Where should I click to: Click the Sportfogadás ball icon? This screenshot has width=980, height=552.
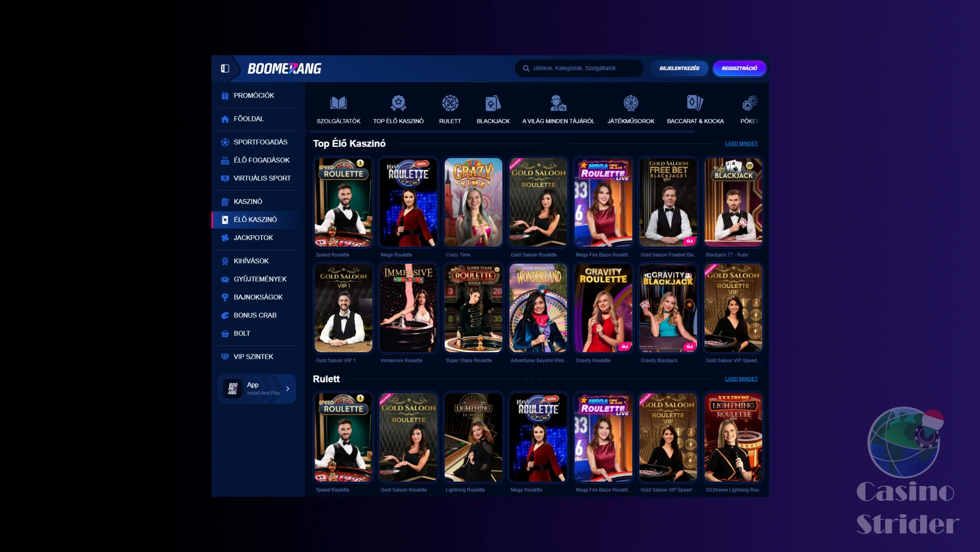click(225, 143)
